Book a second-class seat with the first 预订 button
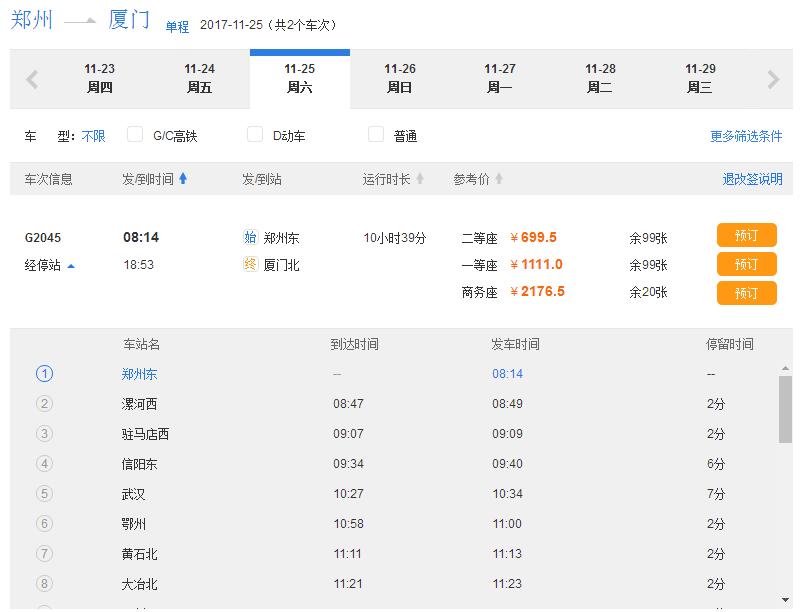The width and height of the screenshot is (802, 612). 747,235
